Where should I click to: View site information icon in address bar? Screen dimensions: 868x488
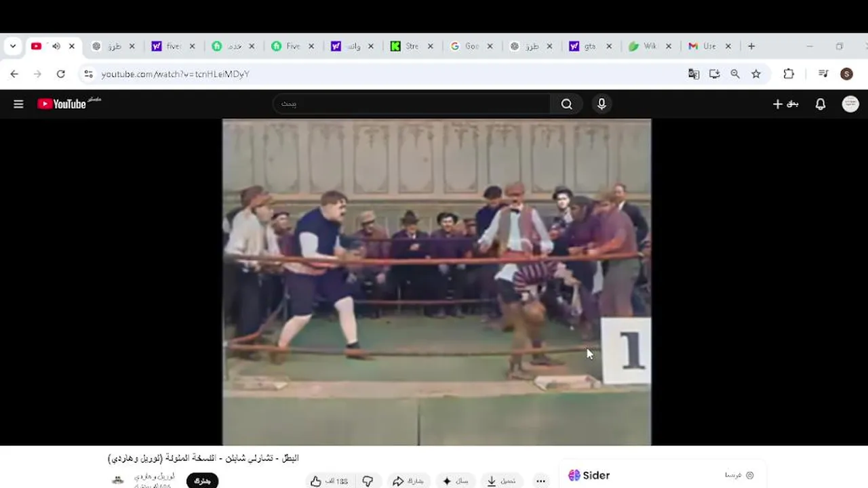pos(88,74)
